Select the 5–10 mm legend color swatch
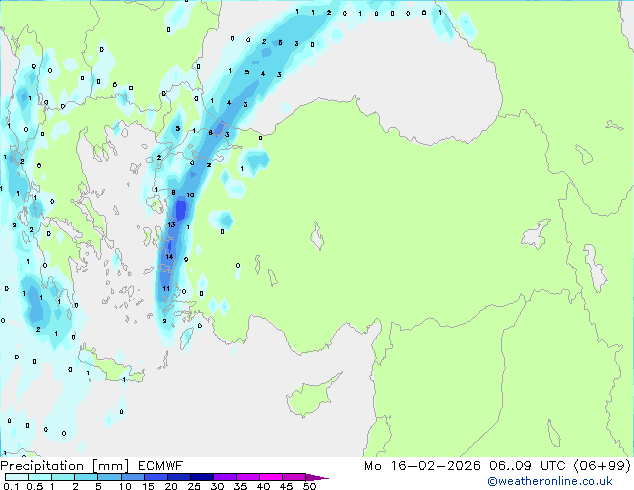Viewport: 634px width, 490px height. pos(109,477)
